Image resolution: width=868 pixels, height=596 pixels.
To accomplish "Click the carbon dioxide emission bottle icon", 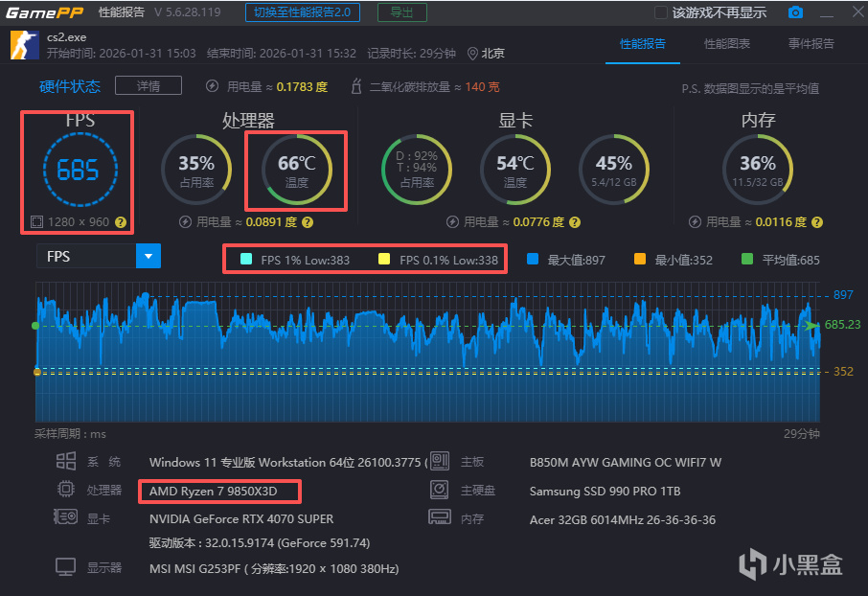I will click(x=356, y=86).
